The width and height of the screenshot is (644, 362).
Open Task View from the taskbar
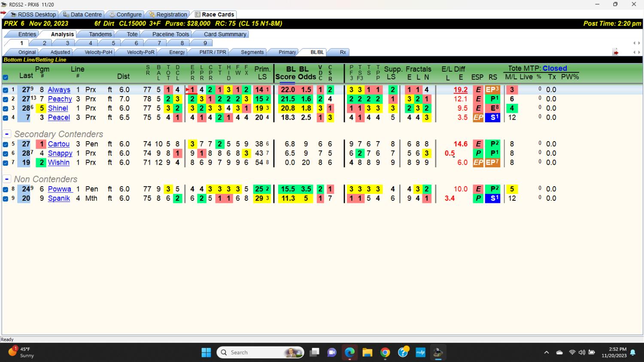coord(315,353)
